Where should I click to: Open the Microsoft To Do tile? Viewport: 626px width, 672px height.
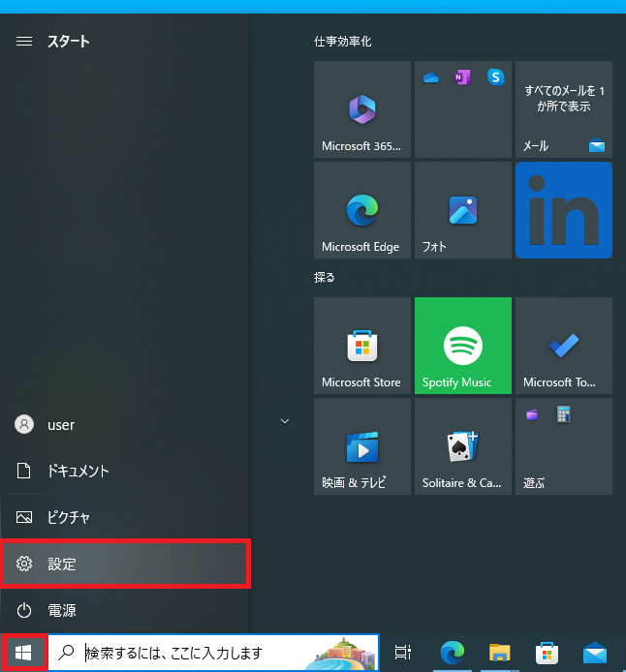coord(563,346)
